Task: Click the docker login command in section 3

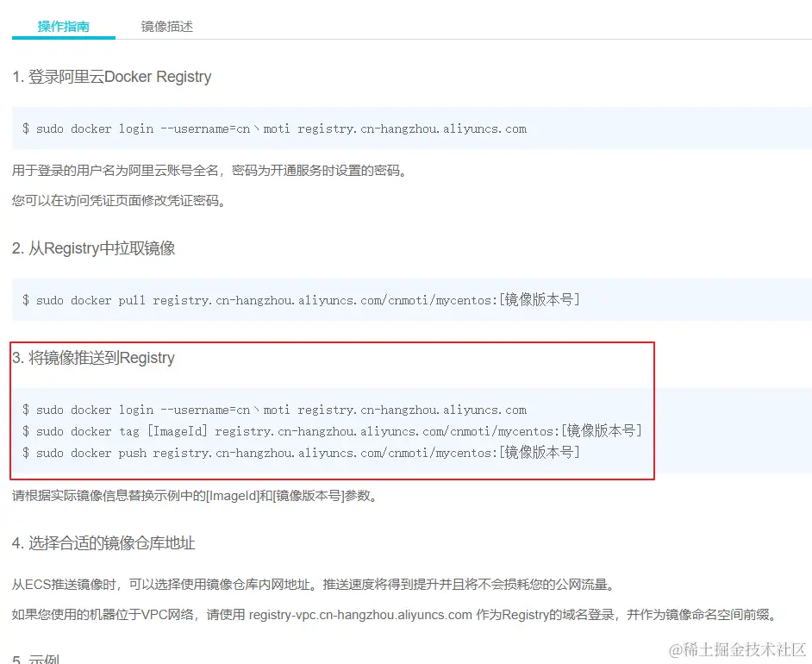Action: (274, 410)
